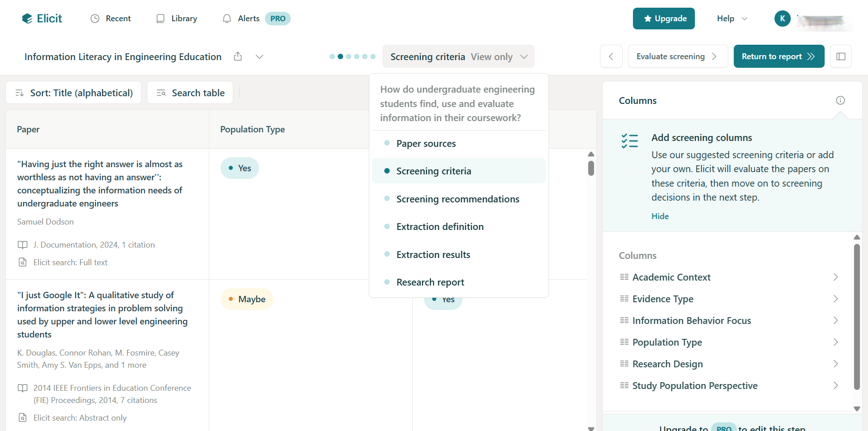Open Alerts via the bell icon
Screen dimensions: 868x431
227,19
